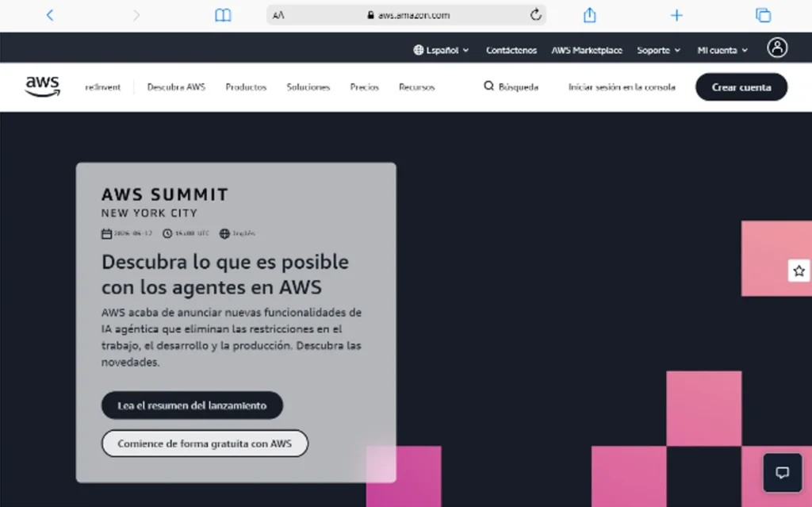Viewport: 812px width, 507px height.
Task: Add a new tab with plus icon
Action: [x=676, y=16]
